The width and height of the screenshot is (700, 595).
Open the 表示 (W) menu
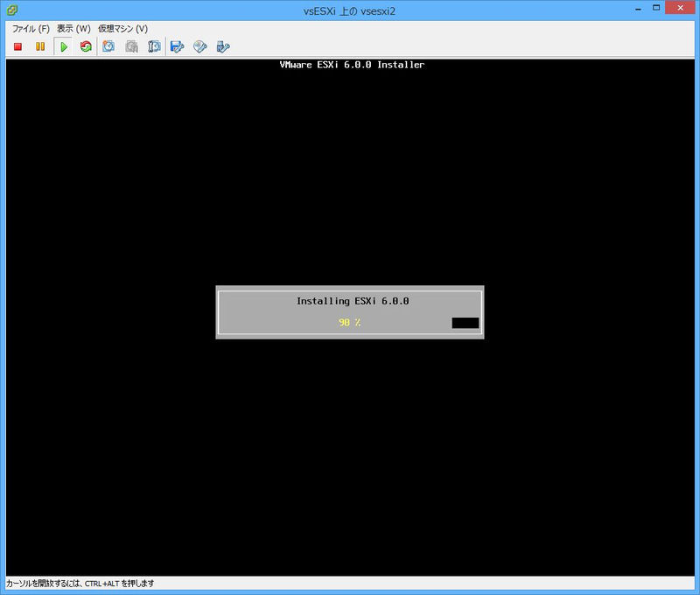pos(73,29)
